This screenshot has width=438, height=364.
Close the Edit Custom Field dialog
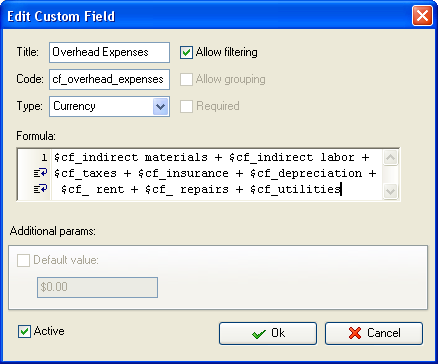(422, 16)
